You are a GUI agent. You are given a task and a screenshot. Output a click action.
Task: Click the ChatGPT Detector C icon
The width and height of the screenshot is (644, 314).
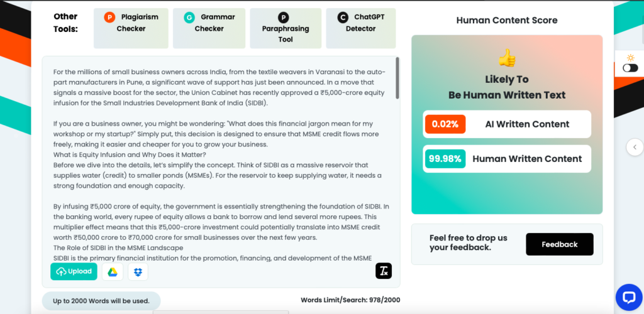coord(343,17)
